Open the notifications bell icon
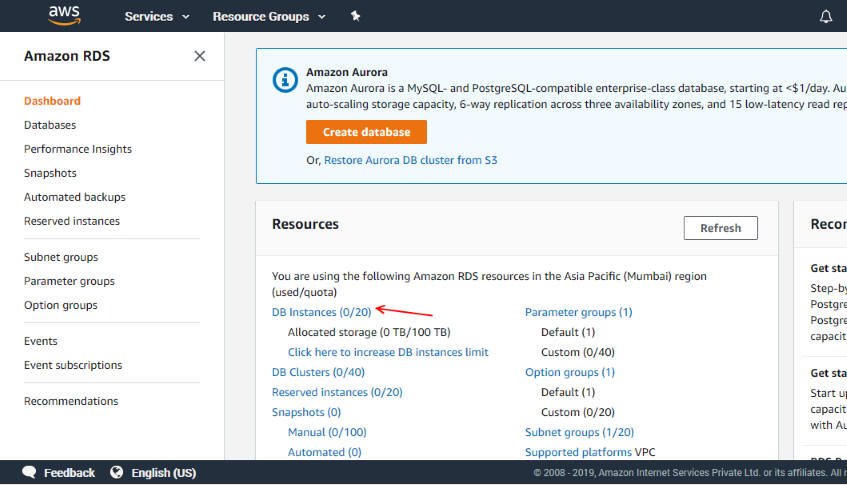 [825, 17]
